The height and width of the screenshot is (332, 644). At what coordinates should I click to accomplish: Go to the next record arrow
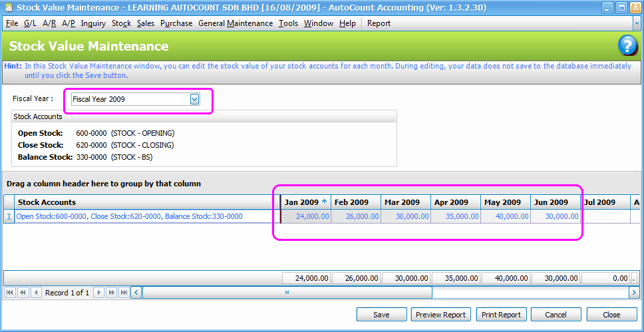coord(98,293)
